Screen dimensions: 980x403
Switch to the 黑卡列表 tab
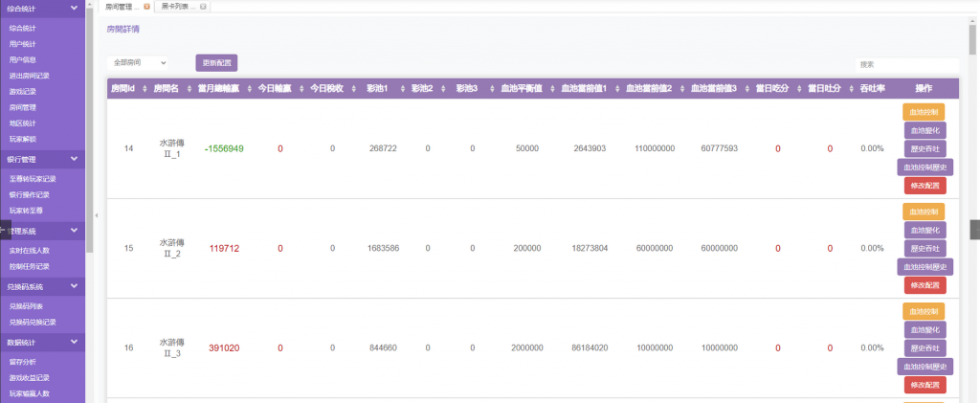coord(176,7)
